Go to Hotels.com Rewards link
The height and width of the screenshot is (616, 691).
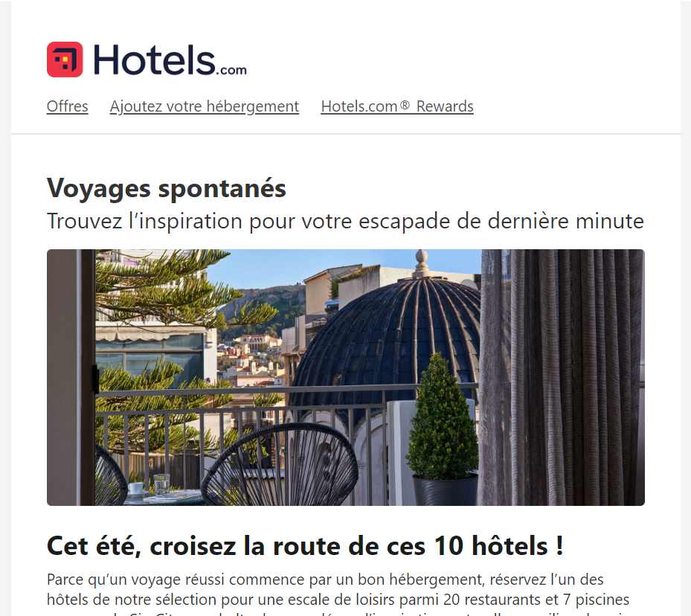coord(397,106)
